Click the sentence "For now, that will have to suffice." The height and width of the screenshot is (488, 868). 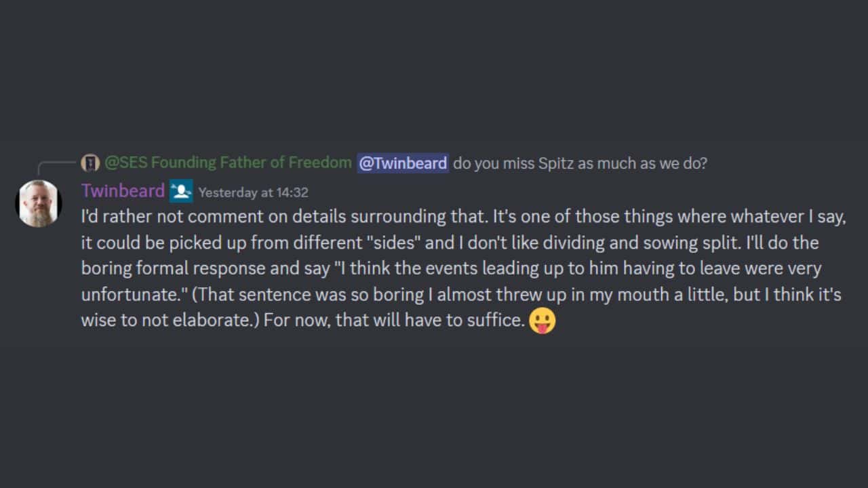[x=394, y=320]
